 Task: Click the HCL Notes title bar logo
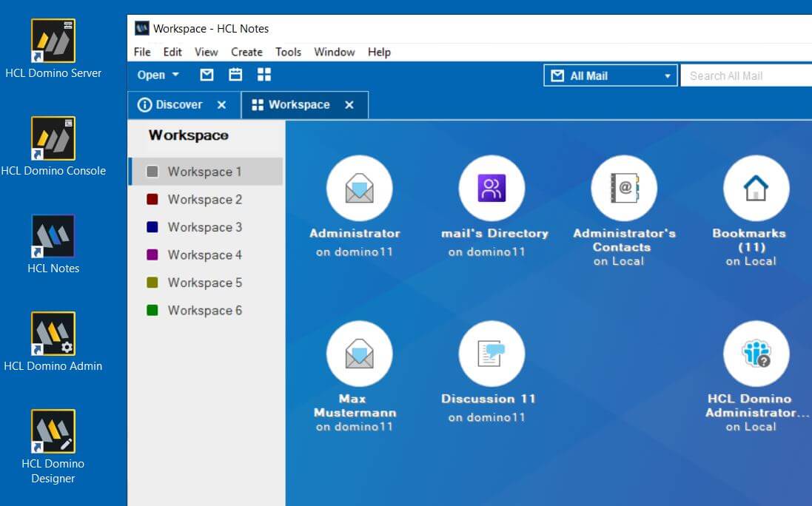(x=142, y=28)
